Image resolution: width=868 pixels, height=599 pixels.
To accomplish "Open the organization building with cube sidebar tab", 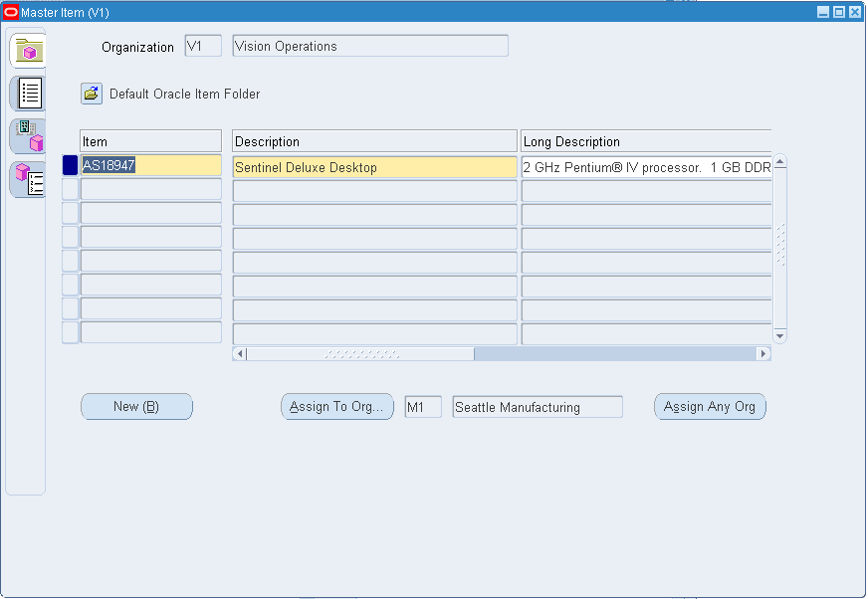I will point(28,135).
